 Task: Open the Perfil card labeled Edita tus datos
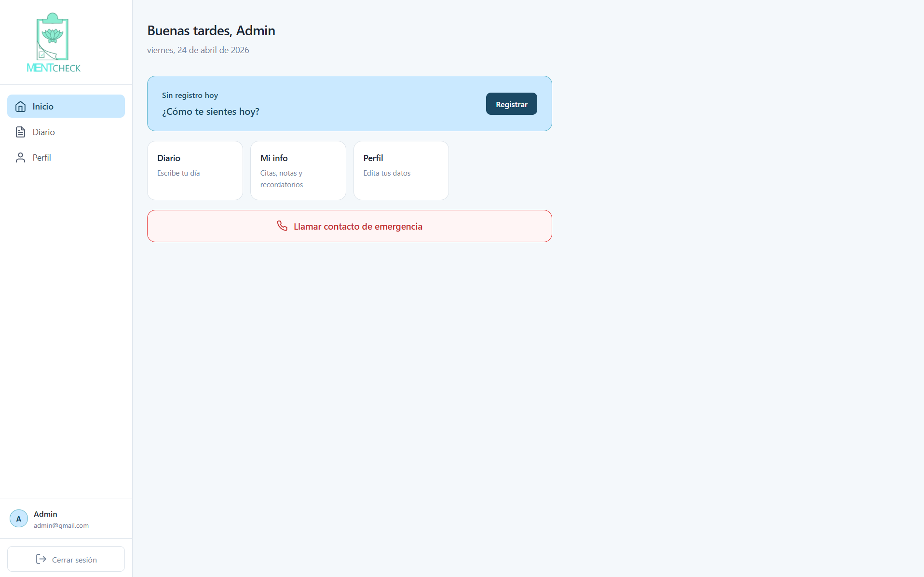pos(401,170)
